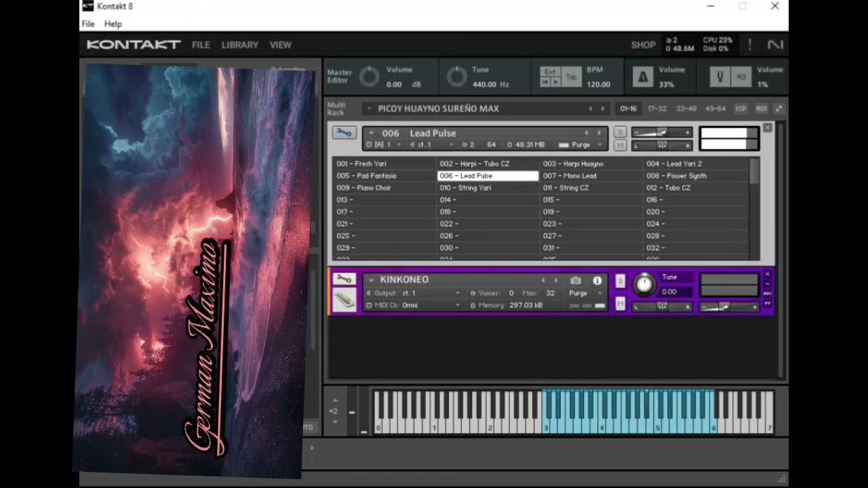The width and height of the screenshot is (868, 488).
Task: Load previous preset before Lead Pulse
Action: point(587,133)
